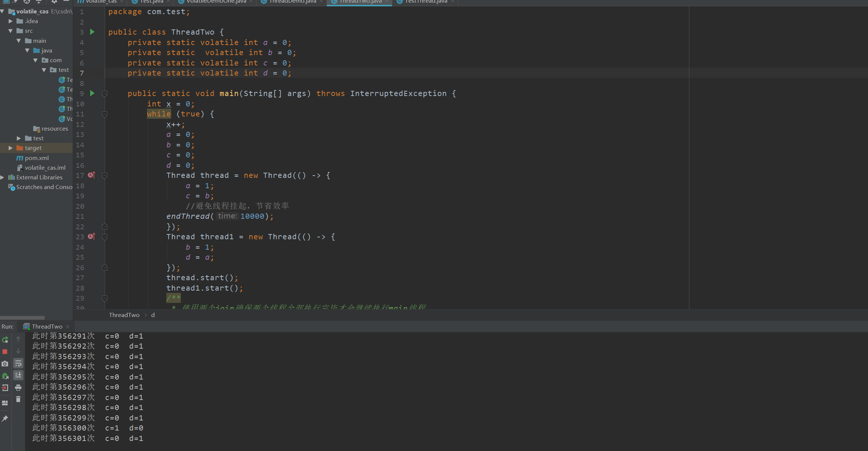The width and height of the screenshot is (868, 451).
Task: Toggle scroll to end of console
Action: click(18, 375)
